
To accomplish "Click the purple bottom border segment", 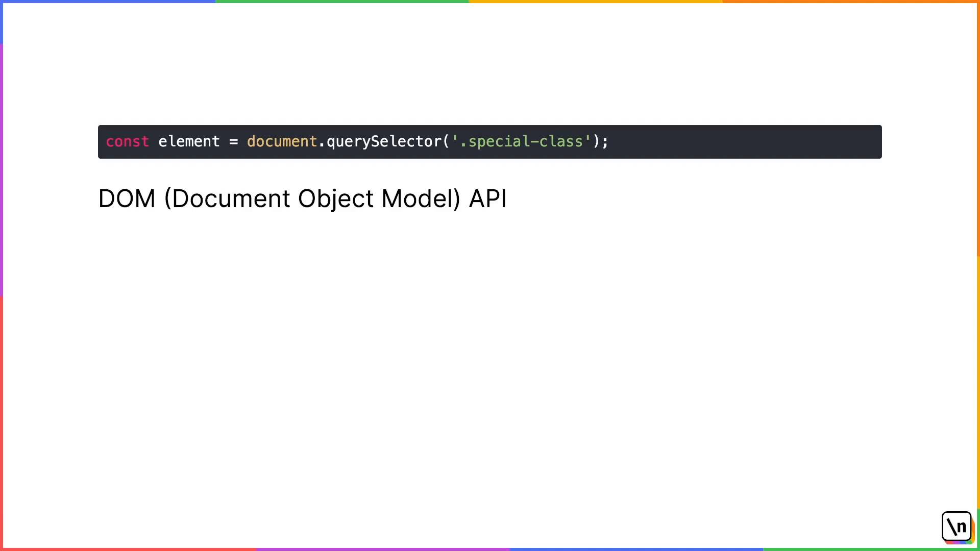I will (x=383, y=549).
